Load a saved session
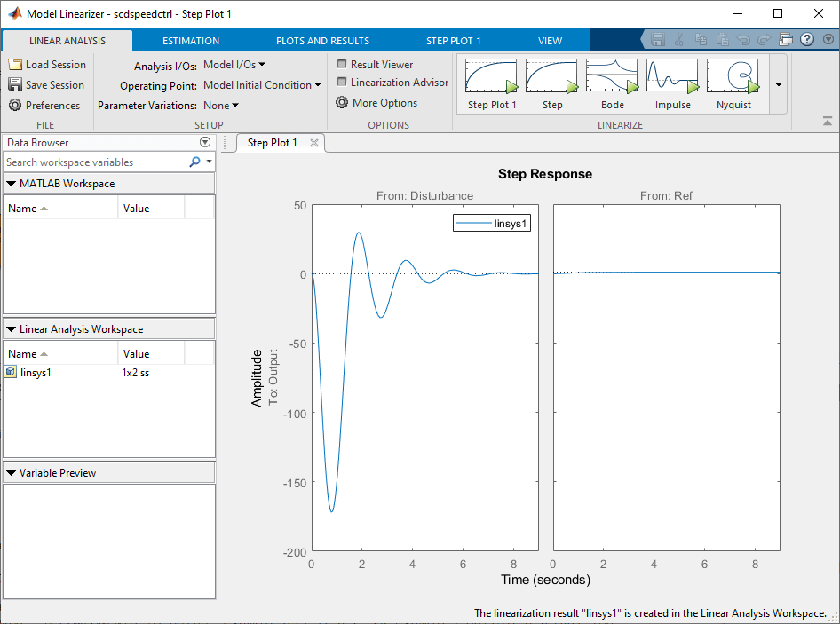This screenshot has width=840, height=624. 47,64
